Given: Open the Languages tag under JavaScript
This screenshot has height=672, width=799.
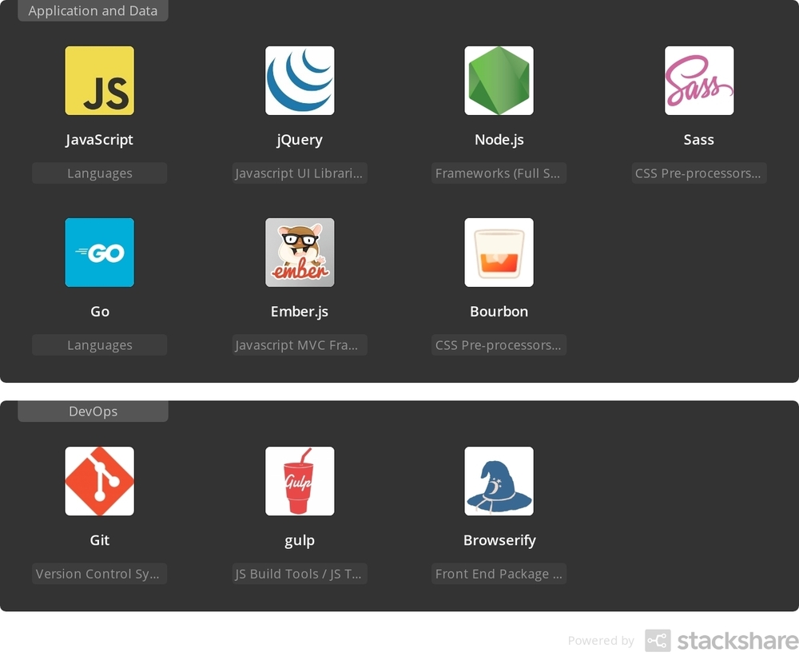Looking at the screenshot, I should [99, 173].
